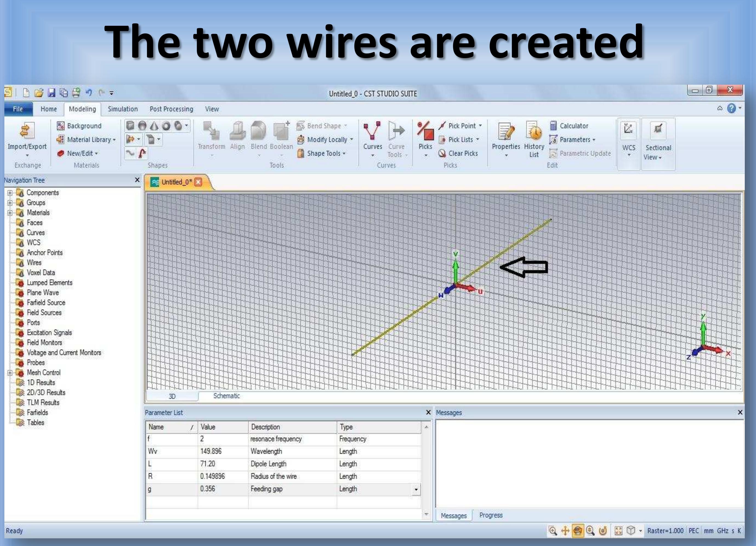
Task: Open the Type dropdown for the Feeding gap parameter
Action: tap(416, 489)
